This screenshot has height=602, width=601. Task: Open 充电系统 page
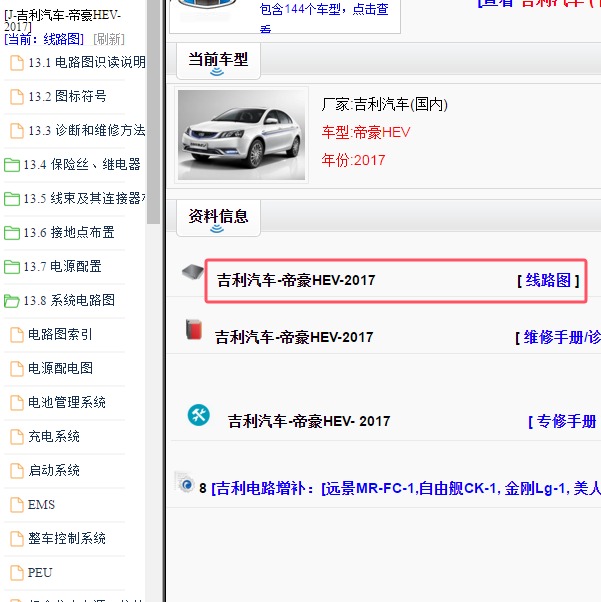pyautogui.click(x=54, y=437)
